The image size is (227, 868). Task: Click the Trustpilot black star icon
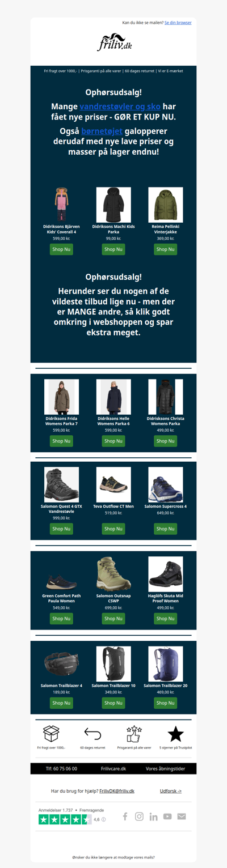pos(175,734)
